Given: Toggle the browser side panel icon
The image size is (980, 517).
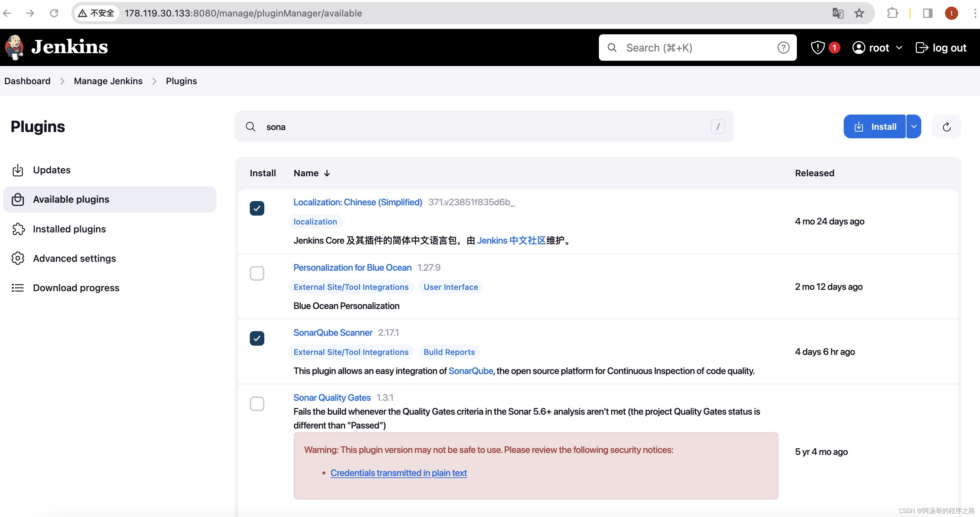Looking at the screenshot, I should 928,13.
